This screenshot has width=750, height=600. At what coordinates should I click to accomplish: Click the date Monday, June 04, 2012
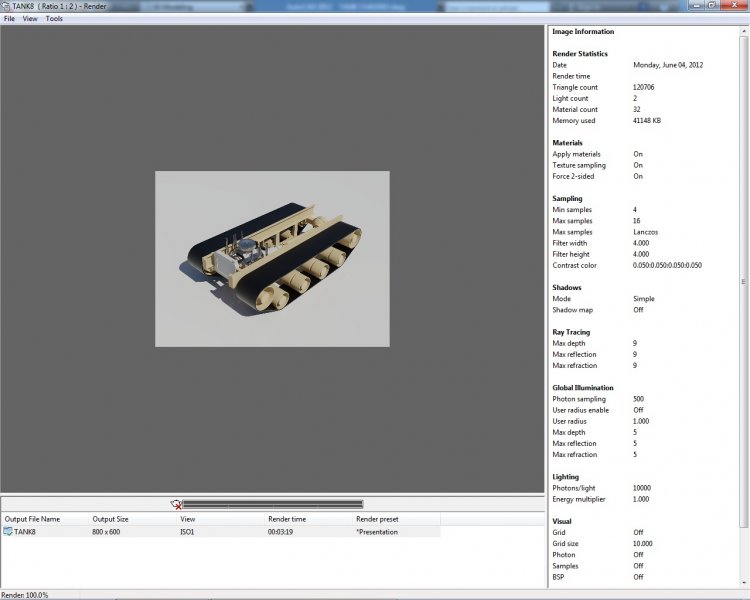[x=668, y=65]
